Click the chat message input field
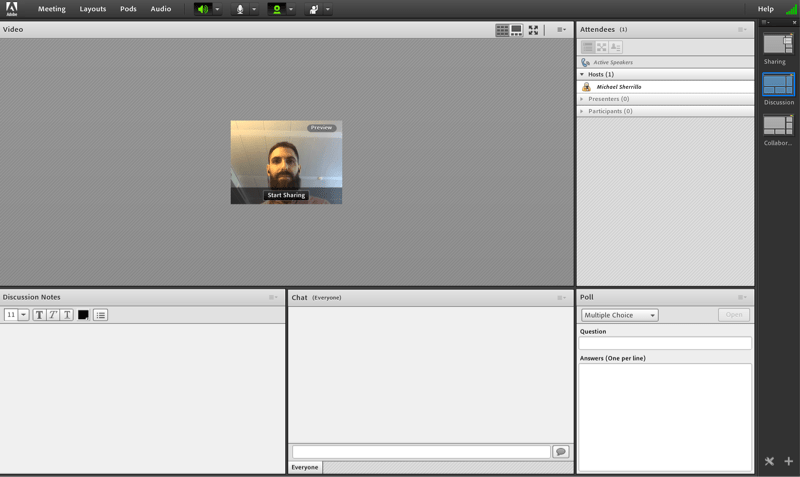The image size is (800, 477). pos(421,451)
